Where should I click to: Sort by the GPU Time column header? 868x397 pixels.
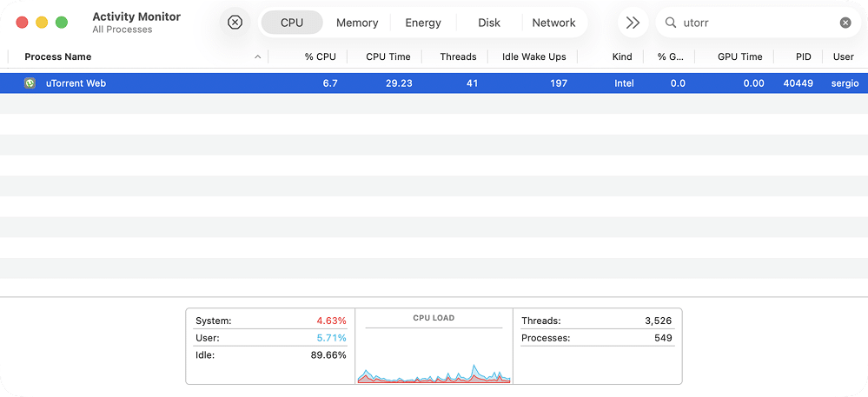point(739,56)
